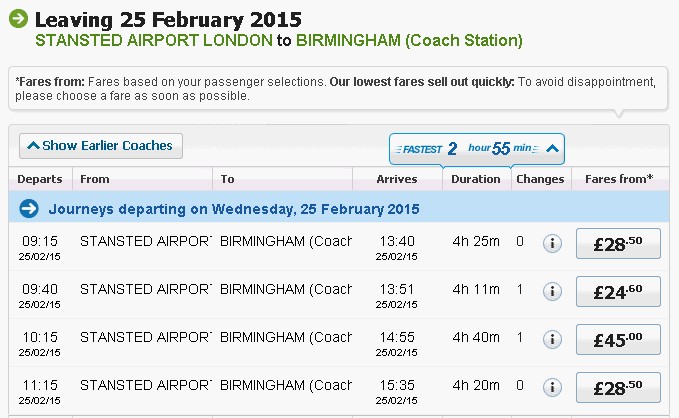Image resolution: width=679 pixels, height=418 pixels.
Task: Click info icon for 11:15 coach
Action: pyautogui.click(x=552, y=387)
